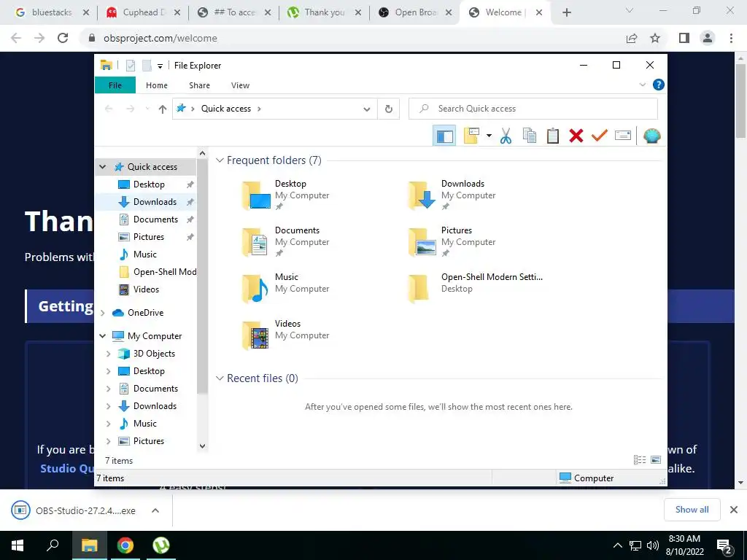Click the Paste clipboard icon
Screen dimensions: 747x560
click(x=553, y=136)
